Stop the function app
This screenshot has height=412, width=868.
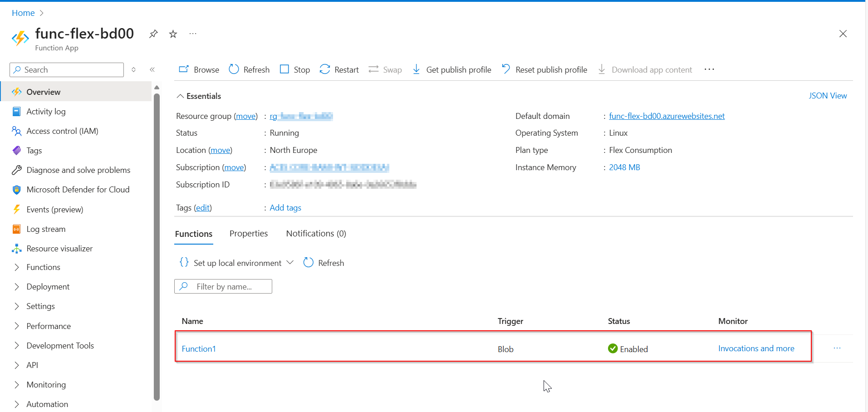click(x=295, y=69)
